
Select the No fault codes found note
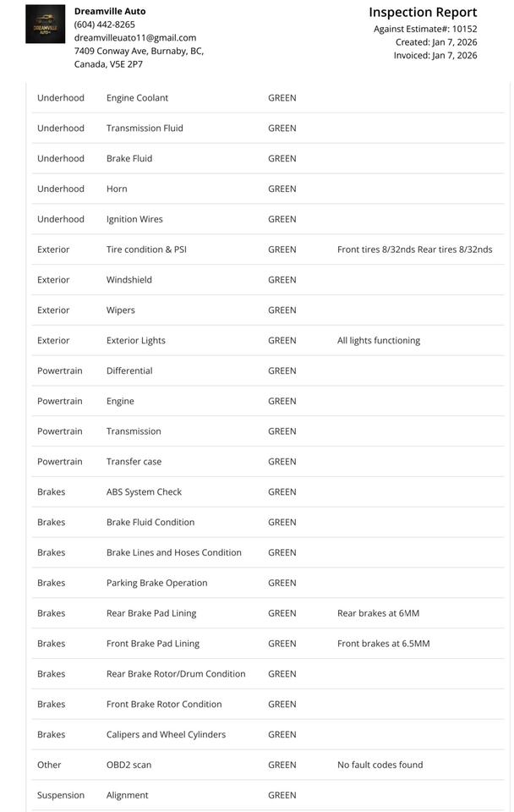(x=380, y=765)
